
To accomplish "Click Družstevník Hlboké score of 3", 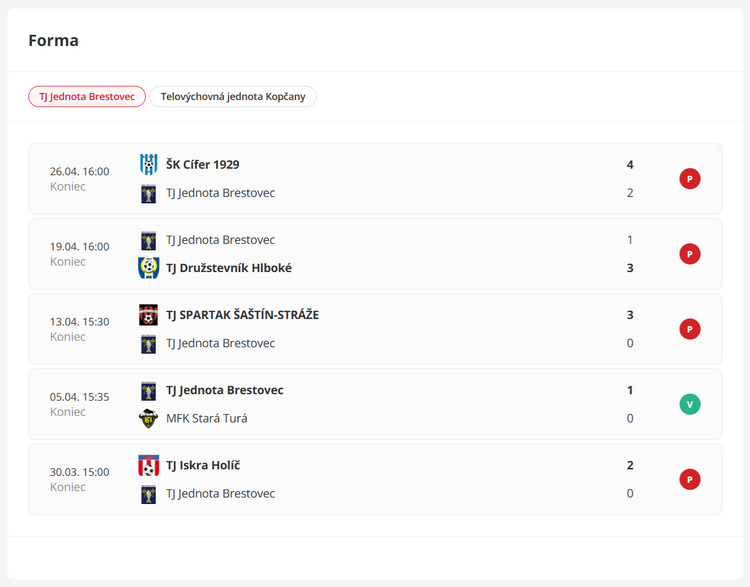I will coord(630,268).
